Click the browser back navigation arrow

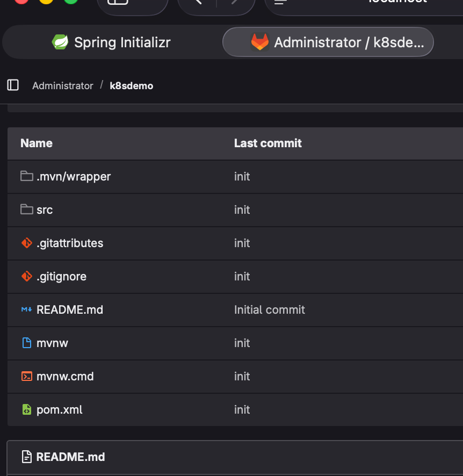tap(198, 2)
